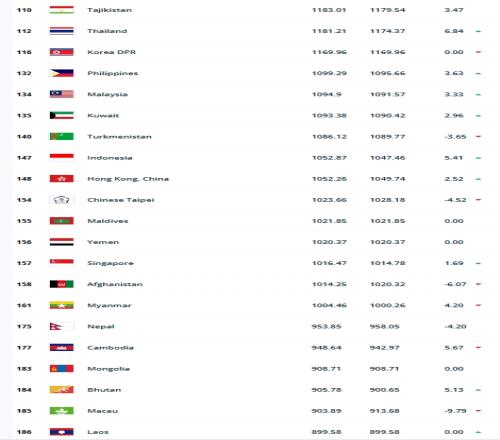Open the Indonesia team link
Screen dimensions: 500x440
click(110, 158)
